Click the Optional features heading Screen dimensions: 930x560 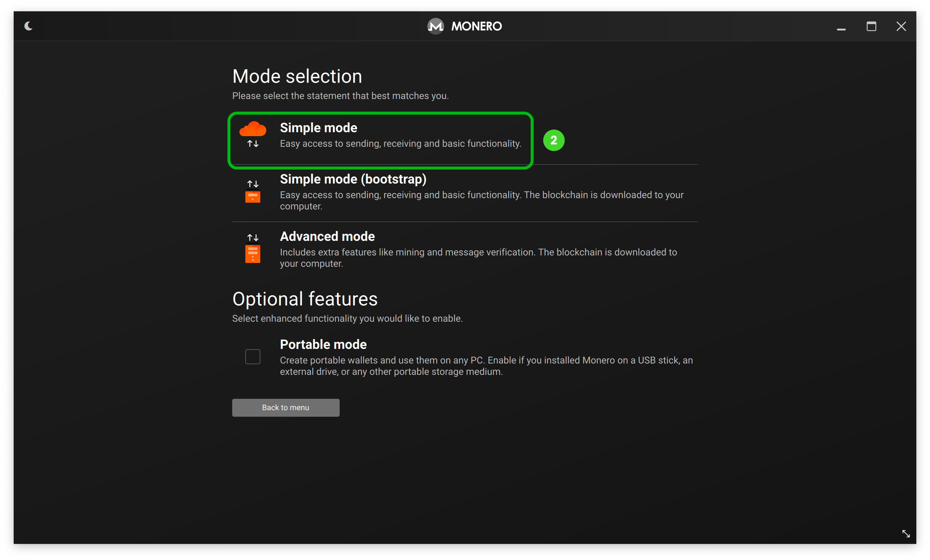click(x=305, y=299)
